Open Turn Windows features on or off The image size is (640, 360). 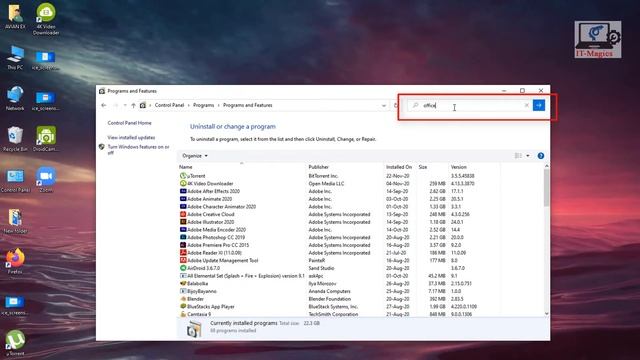138,149
